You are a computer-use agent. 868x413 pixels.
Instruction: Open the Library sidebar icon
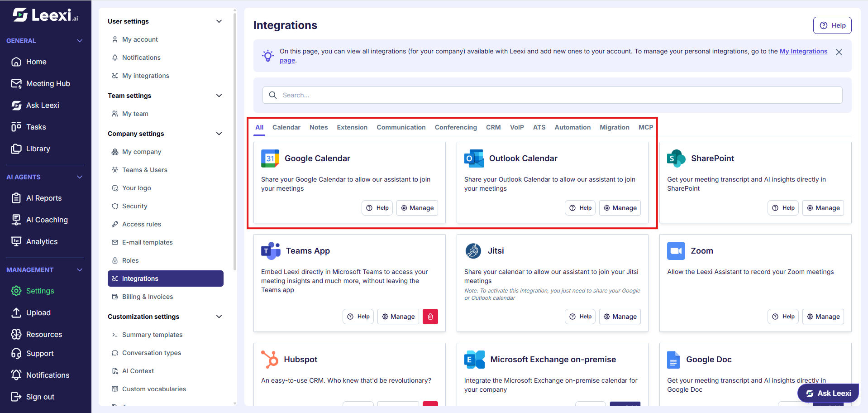point(16,149)
